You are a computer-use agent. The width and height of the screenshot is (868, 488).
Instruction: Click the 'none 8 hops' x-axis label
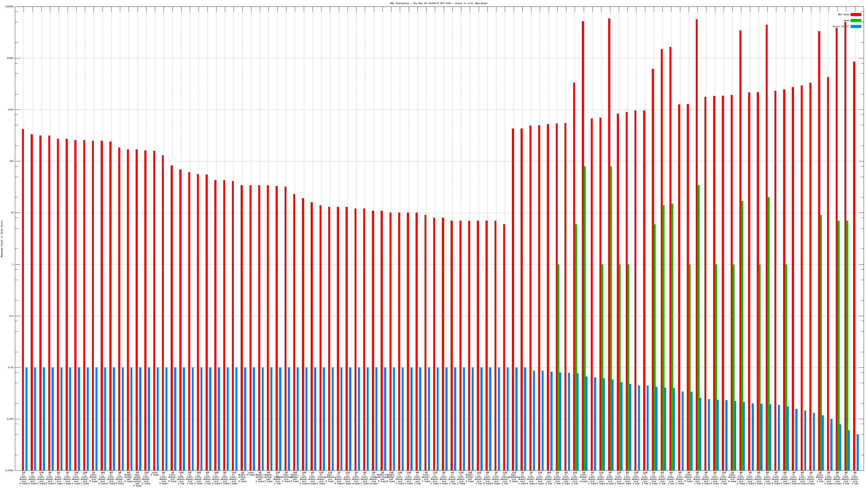tap(155, 474)
